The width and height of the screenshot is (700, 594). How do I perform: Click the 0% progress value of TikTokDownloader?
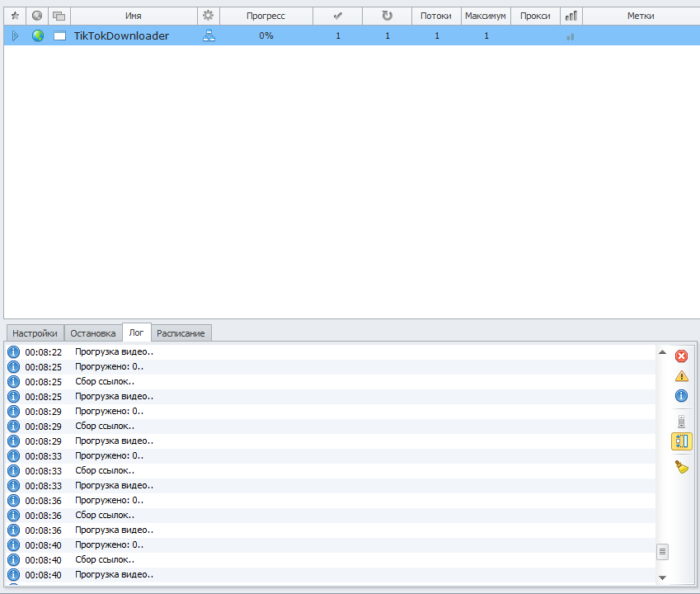coord(266,35)
